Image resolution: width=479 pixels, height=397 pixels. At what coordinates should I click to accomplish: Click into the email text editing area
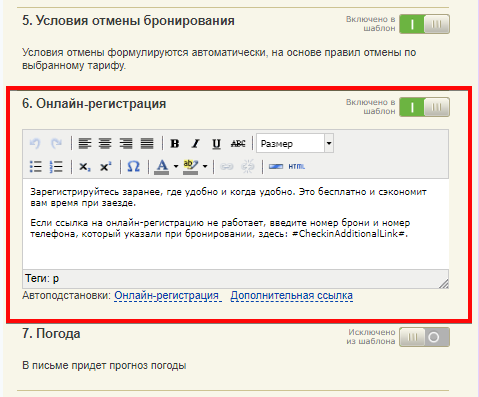236,224
